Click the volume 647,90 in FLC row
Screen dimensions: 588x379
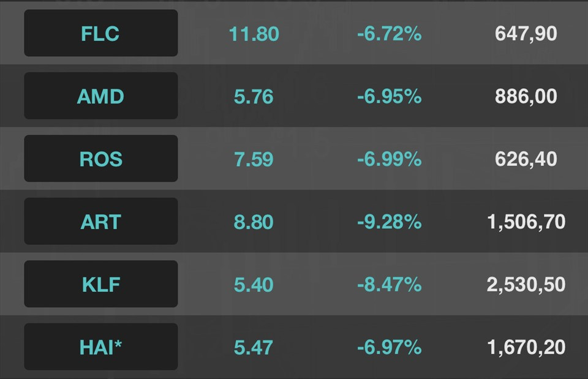click(526, 34)
